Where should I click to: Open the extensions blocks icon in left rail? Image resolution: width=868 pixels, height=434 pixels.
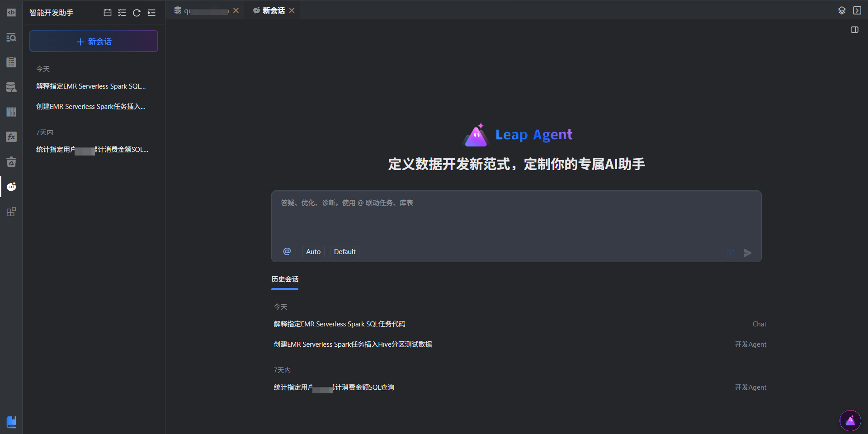(x=11, y=212)
